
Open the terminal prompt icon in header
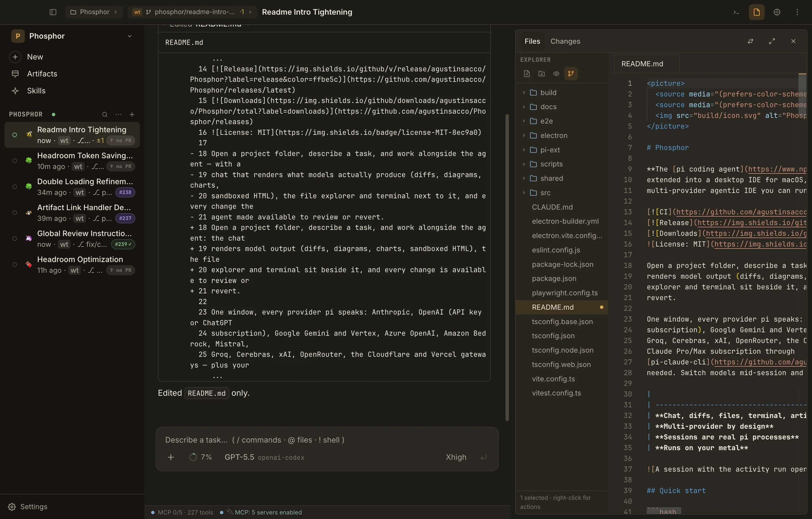click(x=736, y=12)
